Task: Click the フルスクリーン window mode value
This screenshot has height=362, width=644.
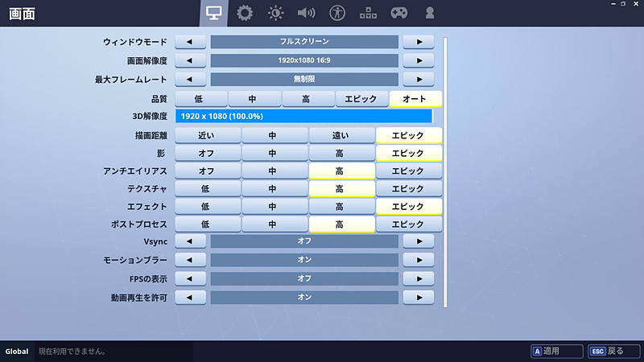Action: [x=304, y=42]
